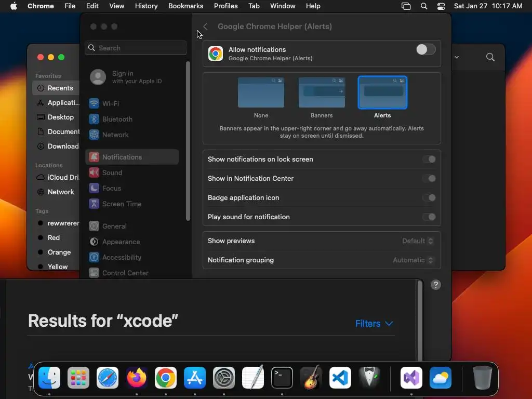Click the App Store window scrollbar
The width and height of the screenshot is (532, 399).
pyautogui.click(x=420, y=321)
